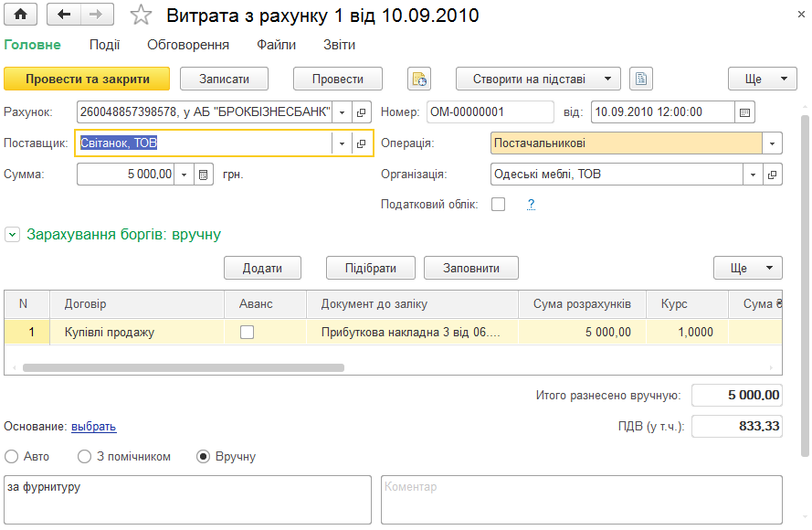812x530 pixels.
Task: Navigate forward with the right arrow
Action: point(97,15)
